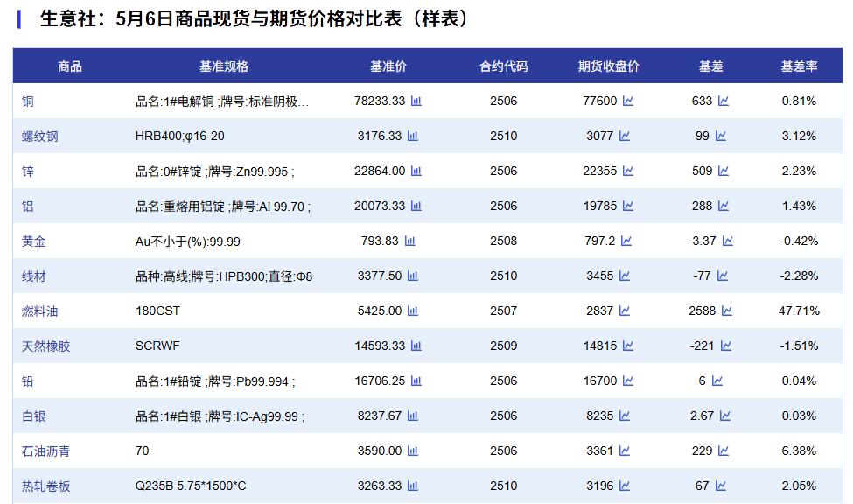Open trend icon beside natural rubber basis -221
Image resolution: width=853 pixels, height=504 pixels.
[x=725, y=346]
